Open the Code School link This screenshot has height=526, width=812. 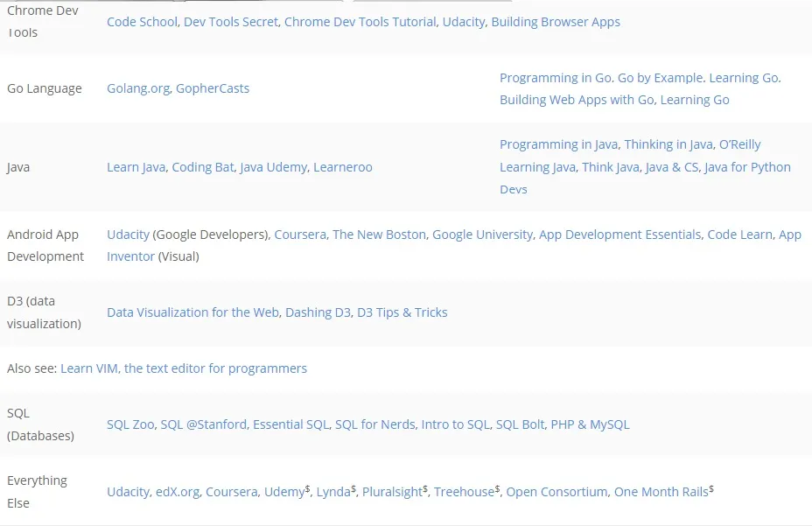[x=142, y=22]
